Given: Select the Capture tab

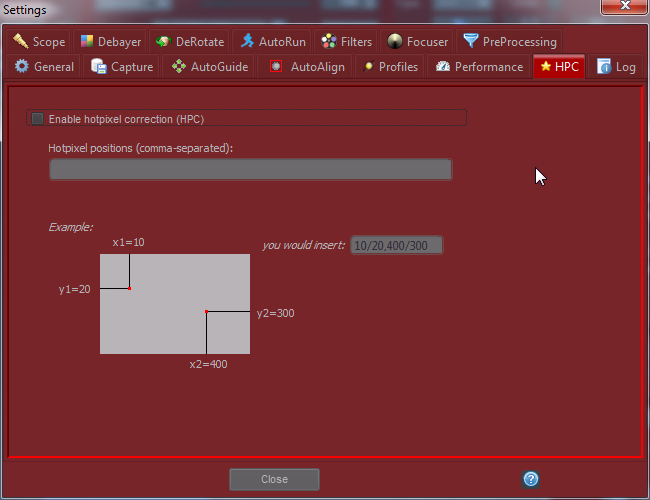Looking at the screenshot, I should tap(122, 67).
